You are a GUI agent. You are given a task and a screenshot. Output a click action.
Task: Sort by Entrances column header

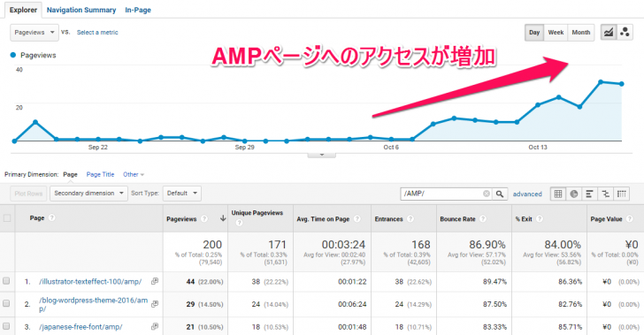pos(388,219)
